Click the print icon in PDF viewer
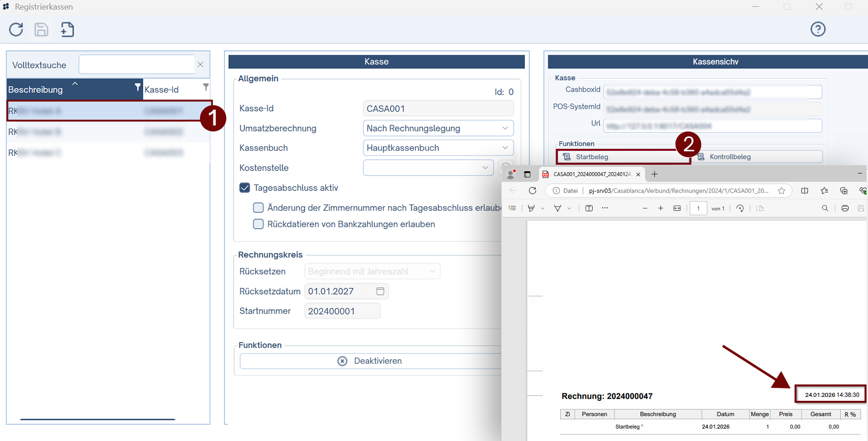Viewport: 868px width, 441px height. [845, 208]
